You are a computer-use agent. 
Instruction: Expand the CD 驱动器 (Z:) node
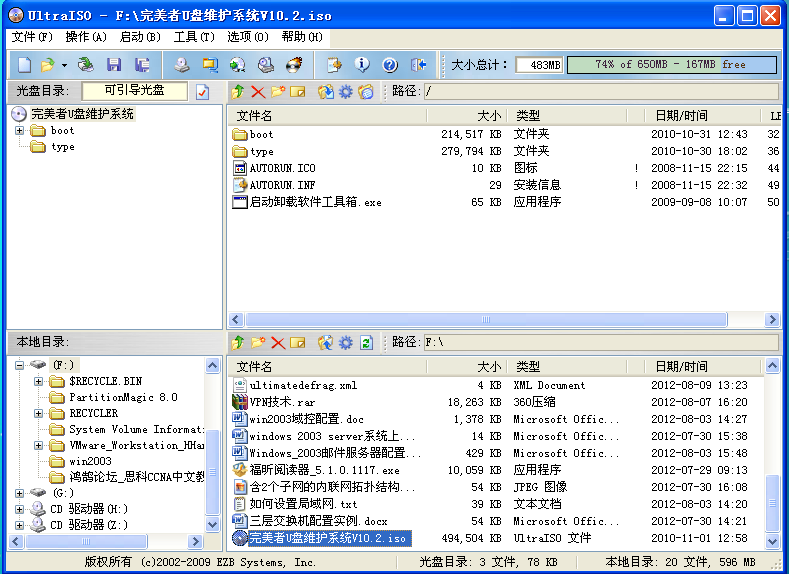click(19, 526)
